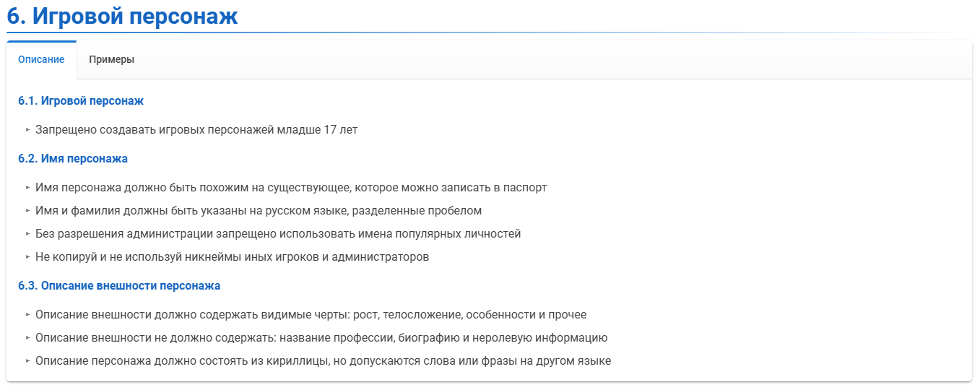Click bullet arrow before the разделенные пробелом rule
This screenshot has width=980, height=390.
(x=27, y=211)
